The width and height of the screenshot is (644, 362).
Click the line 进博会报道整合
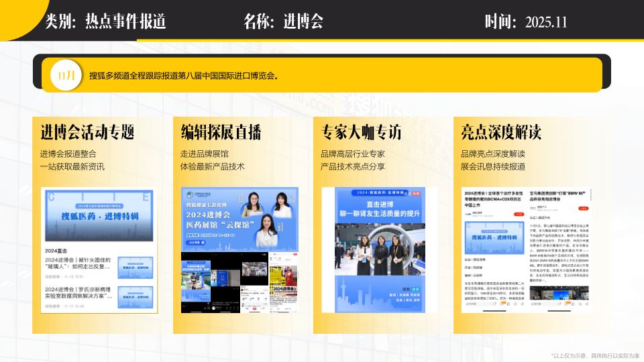[x=68, y=154]
